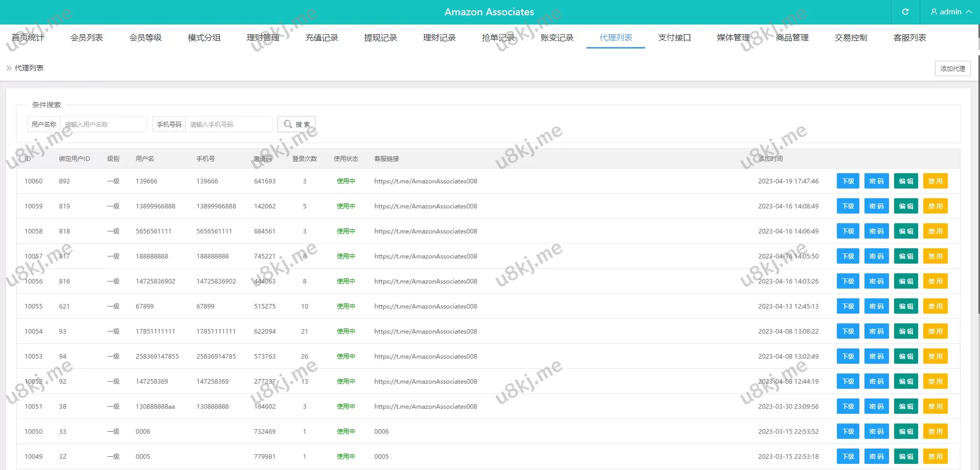Click 编辑 for agent 10054
Screen dimensions: 980x470
tap(906, 332)
